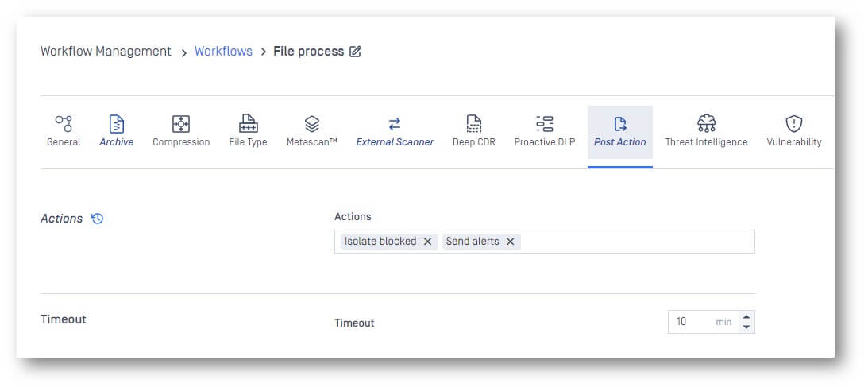Viewport: 868px width, 391px height.
Task: Switch to the Proactive DLP tab label
Action: click(x=545, y=142)
